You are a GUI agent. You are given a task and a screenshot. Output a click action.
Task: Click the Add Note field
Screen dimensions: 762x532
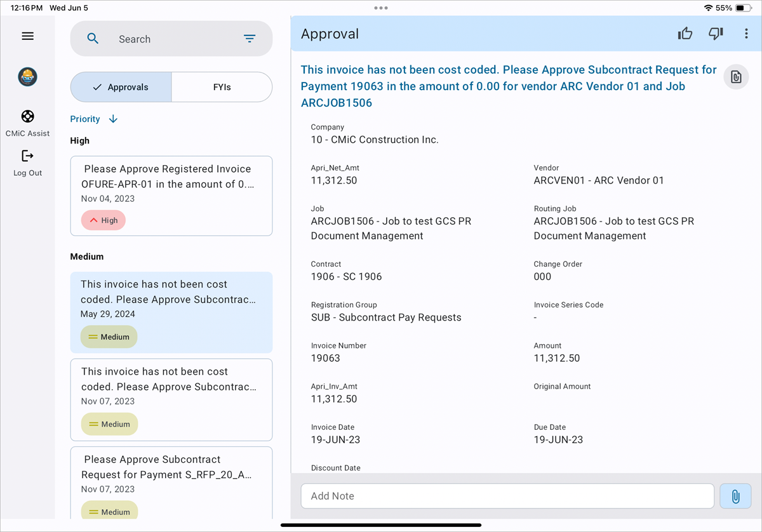[x=507, y=496]
